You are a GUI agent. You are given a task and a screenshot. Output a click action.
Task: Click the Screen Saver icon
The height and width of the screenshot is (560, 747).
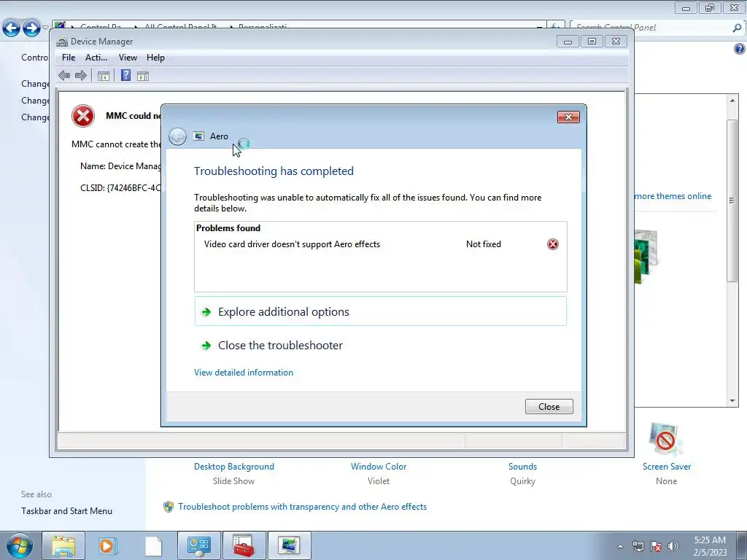click(665, 439)
